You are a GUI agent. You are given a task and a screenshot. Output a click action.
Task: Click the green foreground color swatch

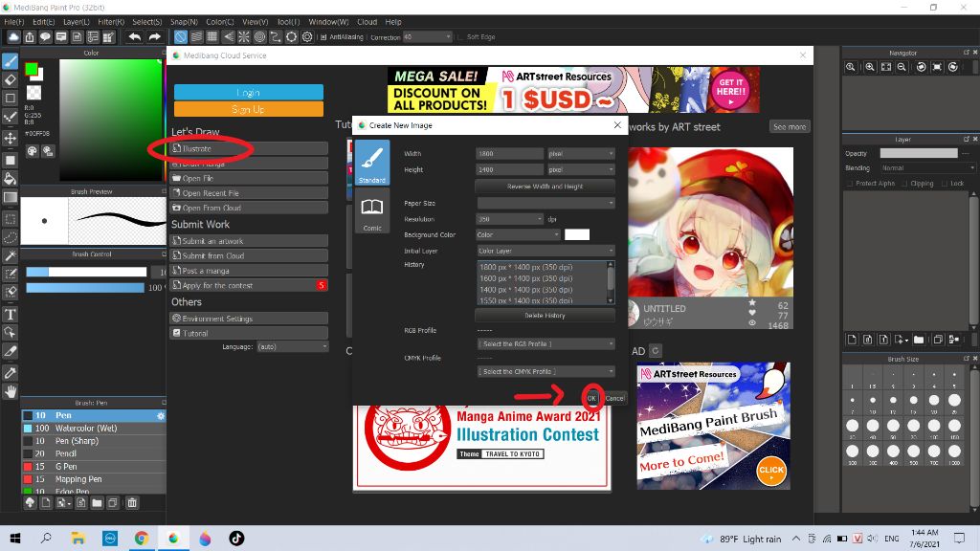click(32, 69)
